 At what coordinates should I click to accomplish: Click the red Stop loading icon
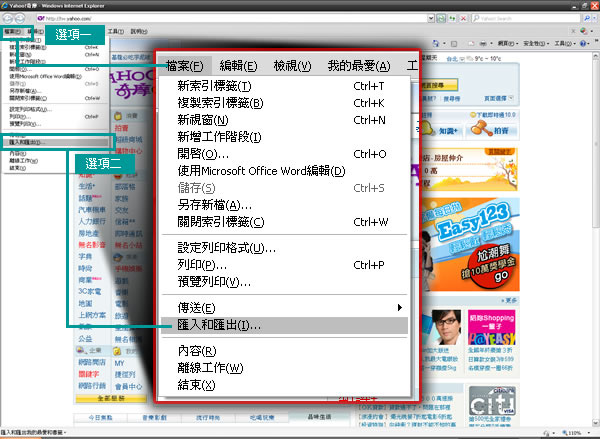coord(463,18)
